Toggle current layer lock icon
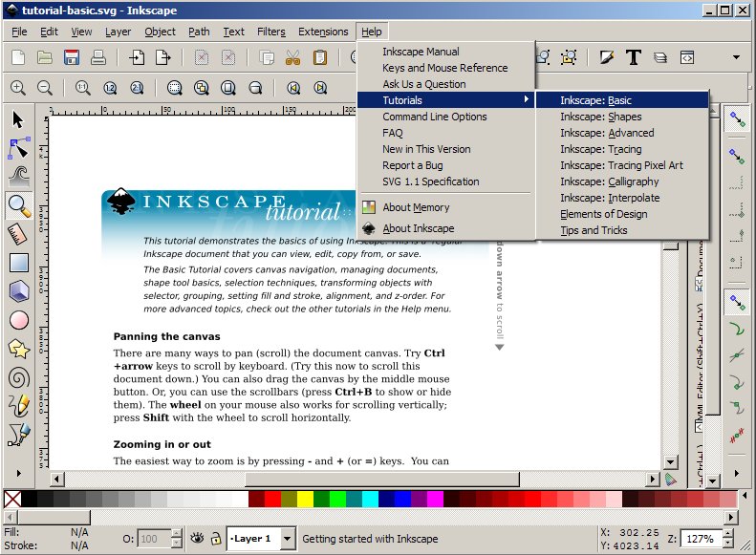This screenshot has height=555, width=756. coord(216,538)
